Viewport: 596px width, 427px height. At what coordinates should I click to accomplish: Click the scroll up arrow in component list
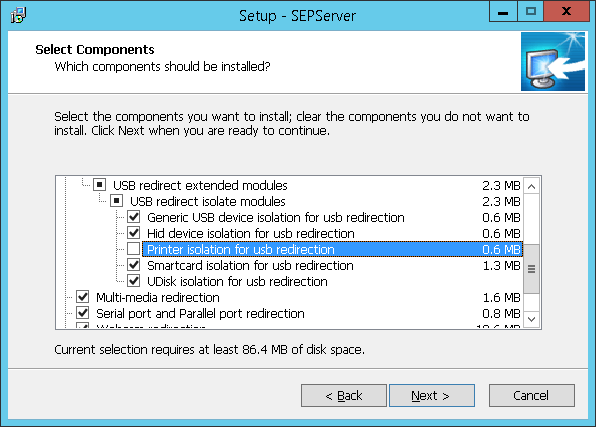click(532, 186)
